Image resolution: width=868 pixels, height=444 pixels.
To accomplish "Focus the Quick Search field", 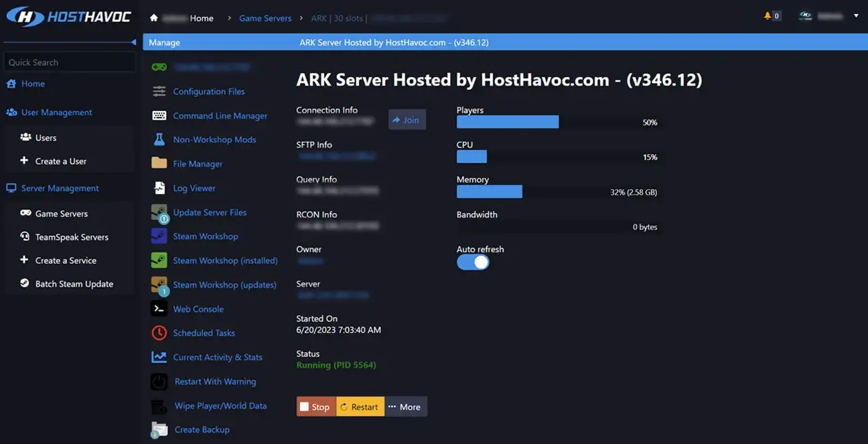I will (69, 62).
